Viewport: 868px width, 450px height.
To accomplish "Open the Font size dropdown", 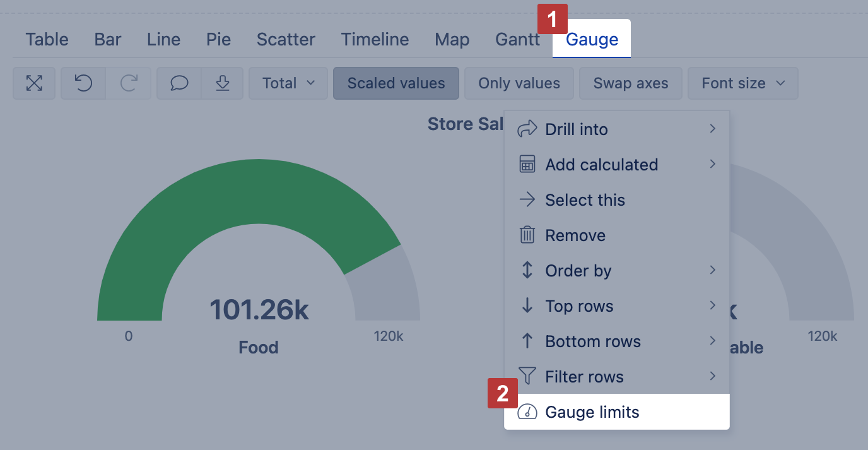I will [742, 83].
